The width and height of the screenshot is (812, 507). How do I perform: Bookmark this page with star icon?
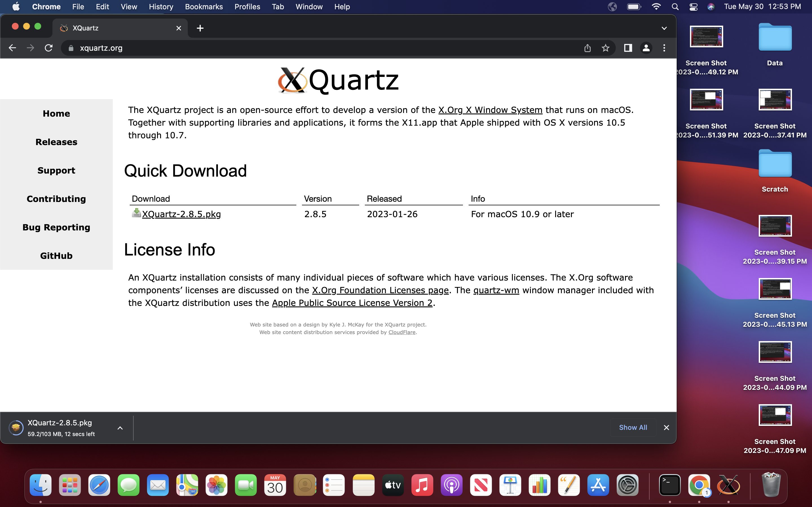[605, 48]
